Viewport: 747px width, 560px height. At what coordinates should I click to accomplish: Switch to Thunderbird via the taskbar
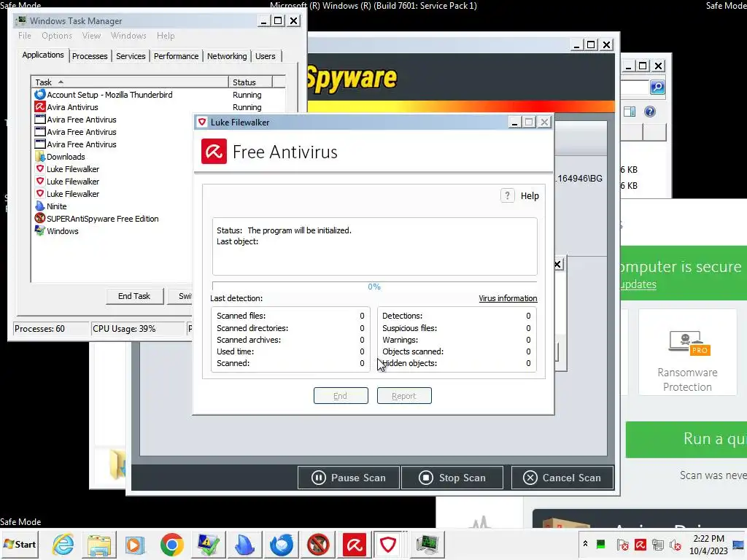tap(281, 544)
